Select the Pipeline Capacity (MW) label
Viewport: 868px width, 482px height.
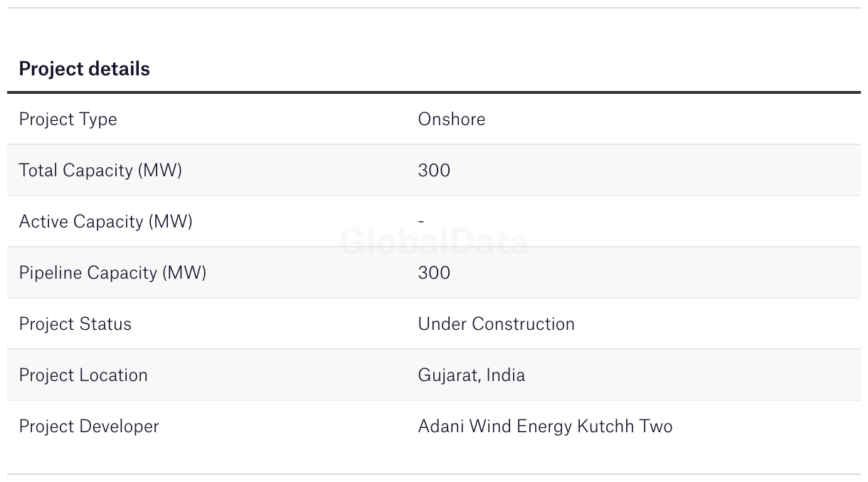(112, 273)
